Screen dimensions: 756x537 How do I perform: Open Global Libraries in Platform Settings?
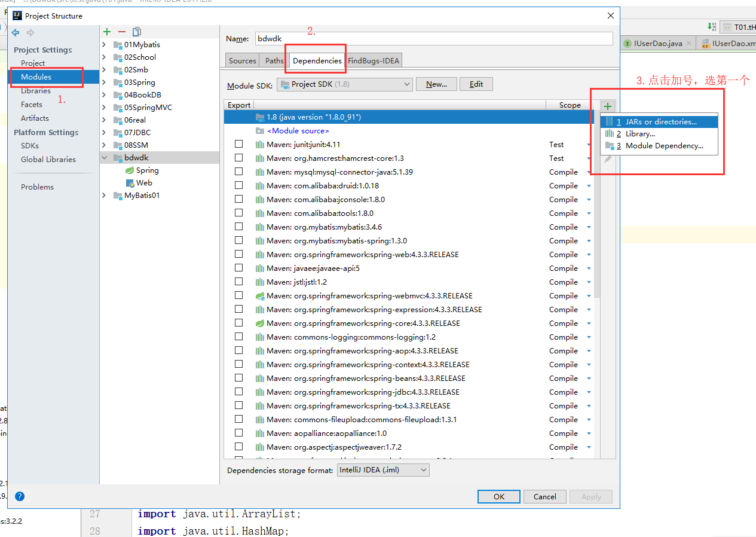pos(48,160)
